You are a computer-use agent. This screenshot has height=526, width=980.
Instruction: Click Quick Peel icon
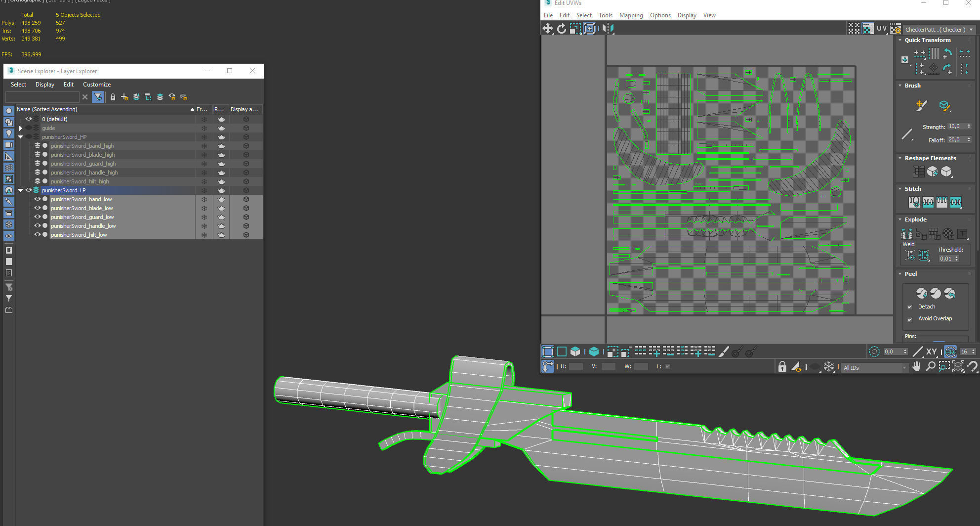922,293
